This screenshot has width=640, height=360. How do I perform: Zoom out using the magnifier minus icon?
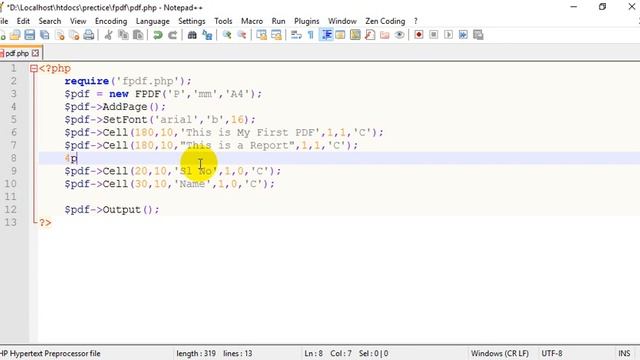coord(242,35)
